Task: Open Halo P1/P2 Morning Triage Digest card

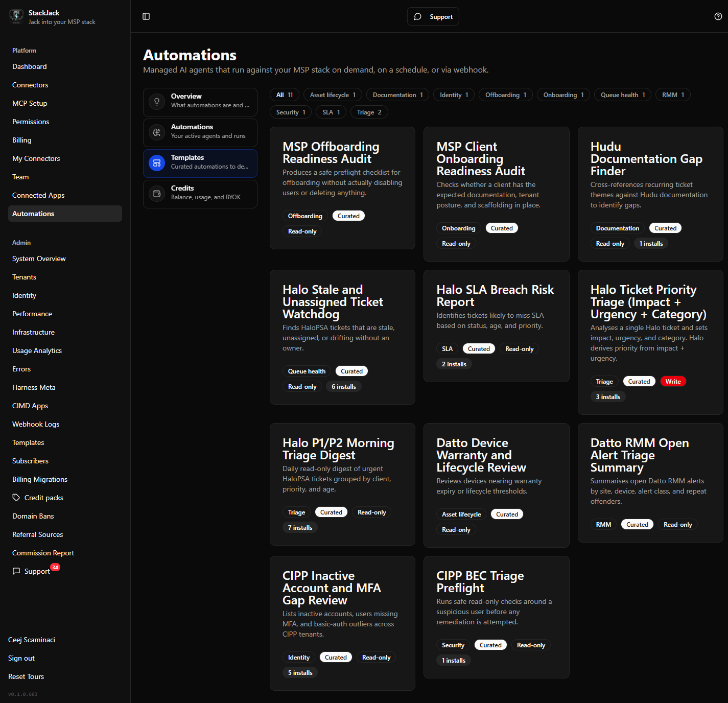Action: click(342, 484)
